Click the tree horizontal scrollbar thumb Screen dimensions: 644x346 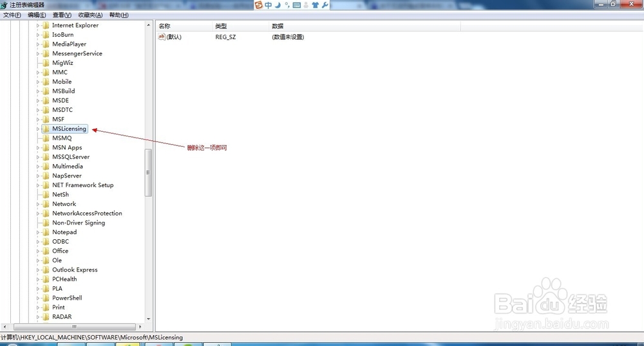(74, 327)
